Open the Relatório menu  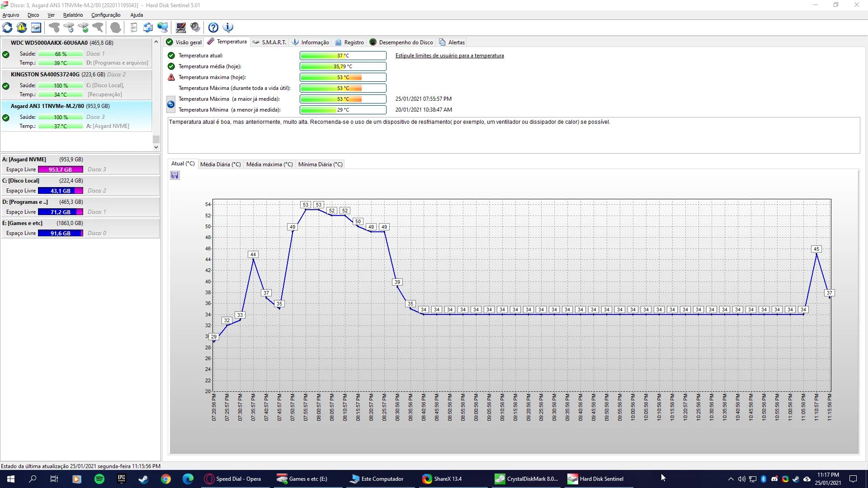(x=73, y=15)
